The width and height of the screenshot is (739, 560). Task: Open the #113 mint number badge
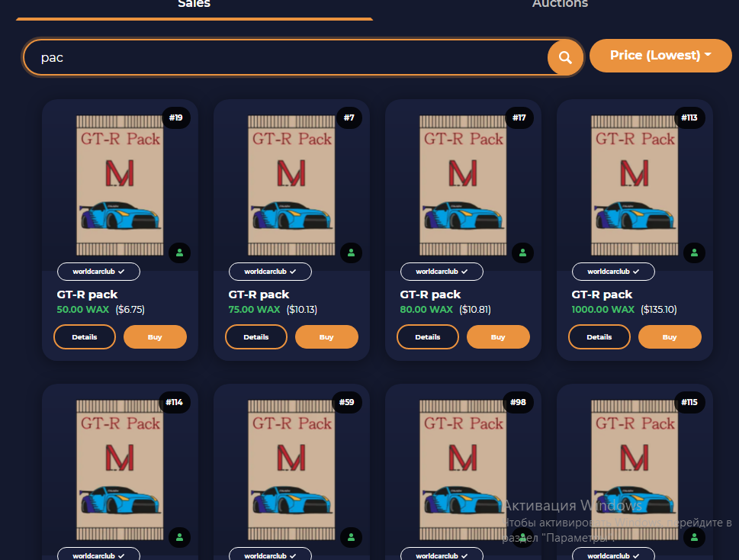(689, 117)
